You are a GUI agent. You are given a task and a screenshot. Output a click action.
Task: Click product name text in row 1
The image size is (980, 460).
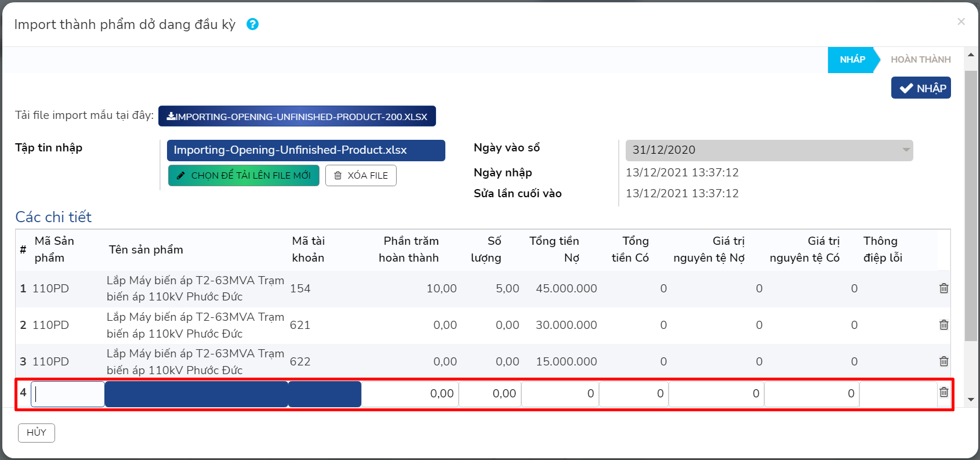point(195,288)
